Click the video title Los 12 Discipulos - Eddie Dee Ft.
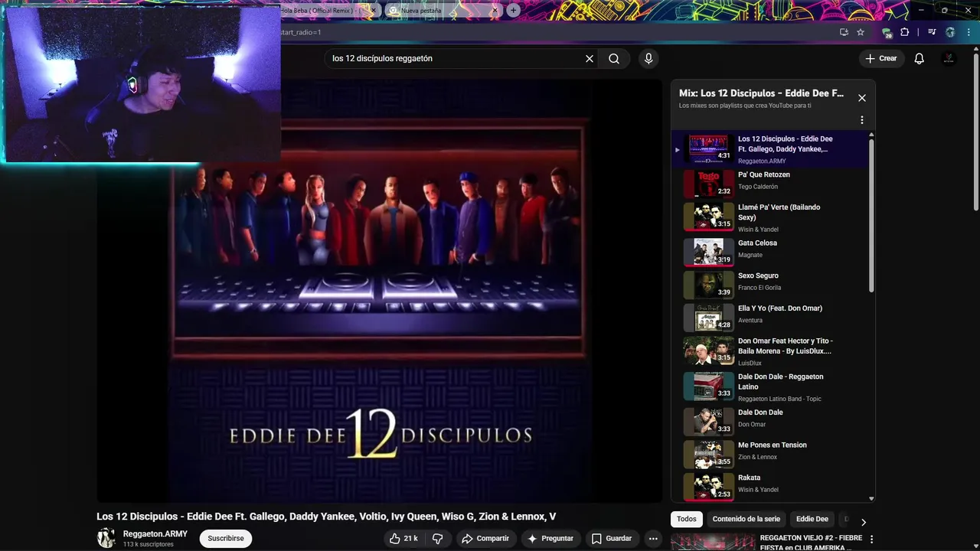This screenshot has height=551, width=980. coord(326,517)
